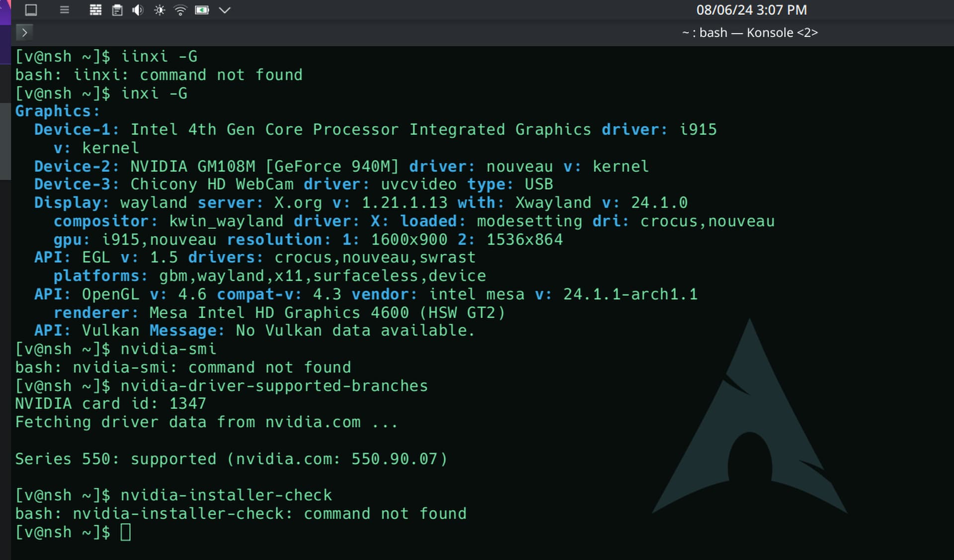Click 'Series 550: supported' line
This screenshot has width=954, height=560.
click(x=231, y=459)
